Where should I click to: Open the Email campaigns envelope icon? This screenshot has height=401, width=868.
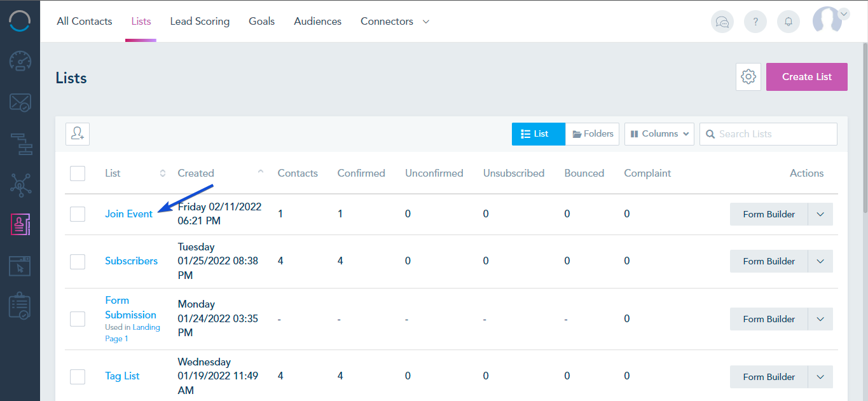click(20, 102)
